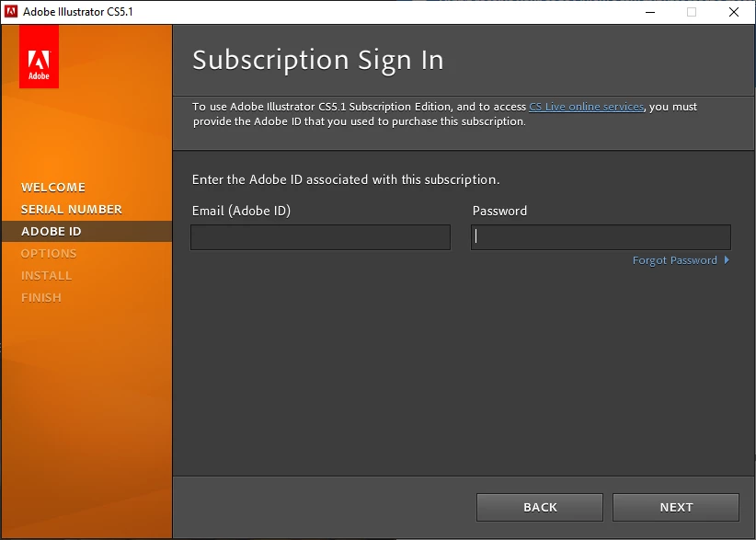
Task: Click the arrow beside Forgot Password
Action: click(727, 260)
